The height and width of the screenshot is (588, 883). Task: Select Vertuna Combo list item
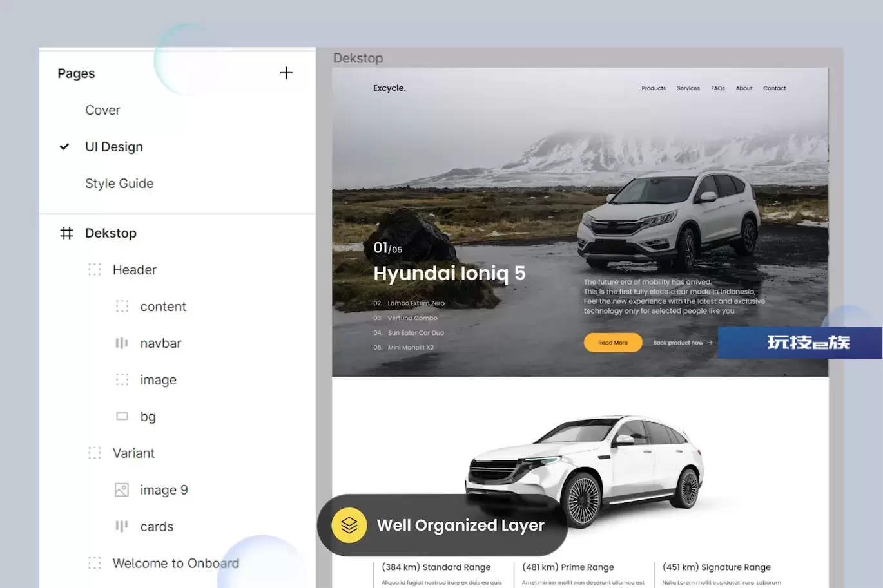point(412,318)
